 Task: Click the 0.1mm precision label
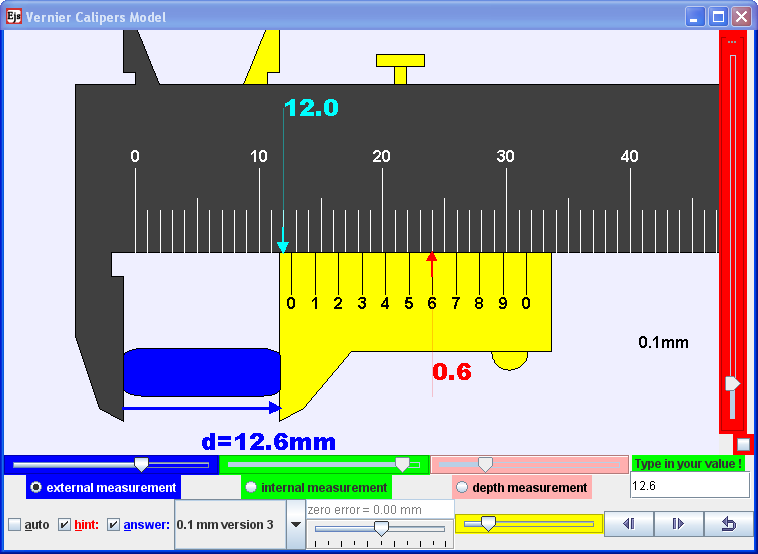pos(663,342)
